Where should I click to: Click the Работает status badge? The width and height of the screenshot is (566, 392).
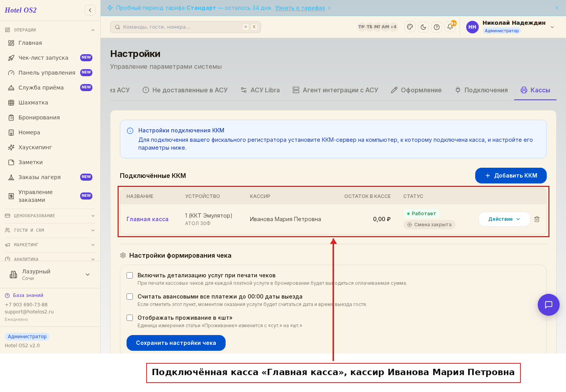[x=421, y=214]
